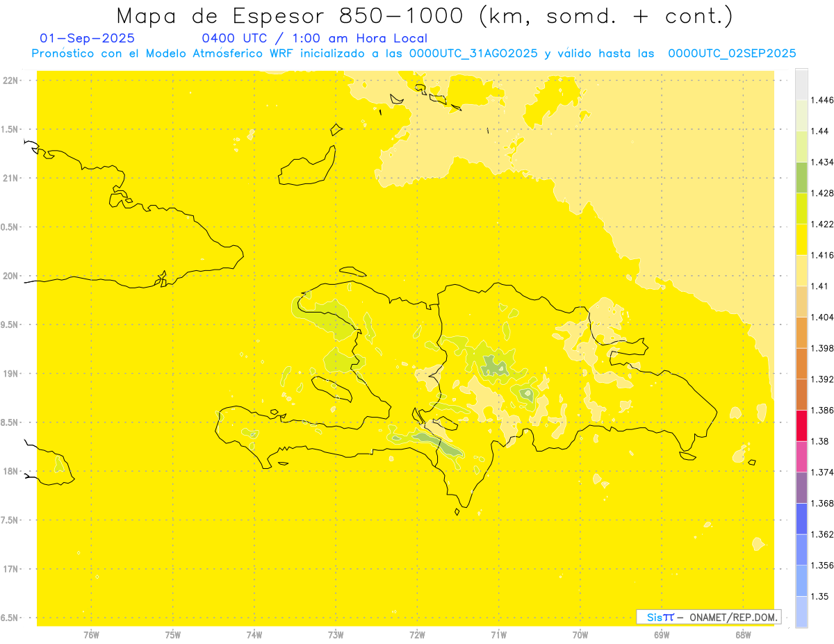Screen dimensions: 834x644
Task: Click the "17N" latitude label
Action: (x=11, y=569)
